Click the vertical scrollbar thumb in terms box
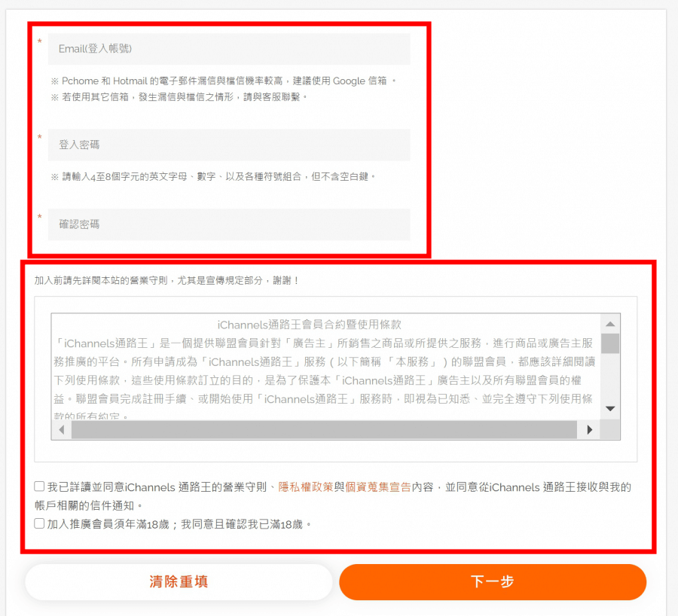The image size is (678, 616). (610, 343)
